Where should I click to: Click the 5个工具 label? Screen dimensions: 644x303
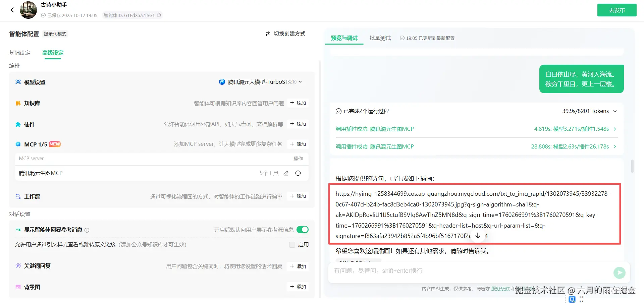(269, 173)
